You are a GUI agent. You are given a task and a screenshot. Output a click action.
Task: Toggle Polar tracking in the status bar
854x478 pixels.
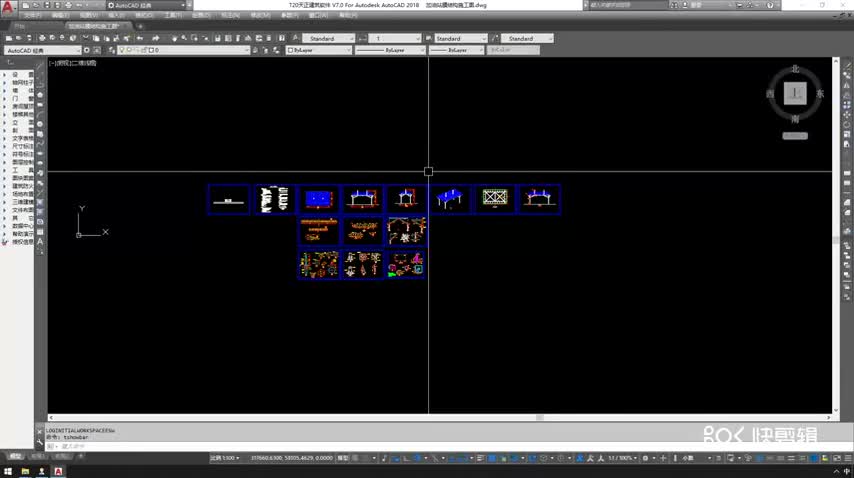(x=417, y=458)
